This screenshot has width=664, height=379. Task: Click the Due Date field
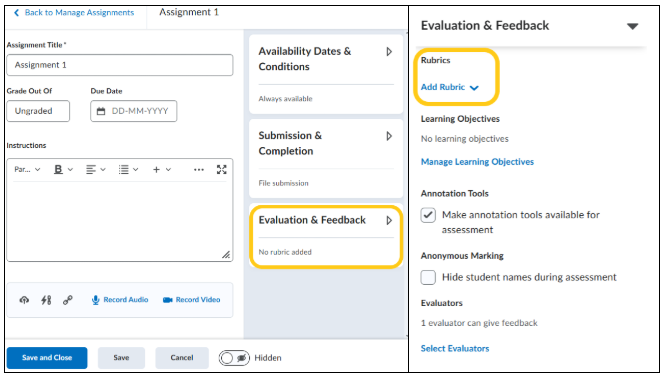click(x=133, y=111)
